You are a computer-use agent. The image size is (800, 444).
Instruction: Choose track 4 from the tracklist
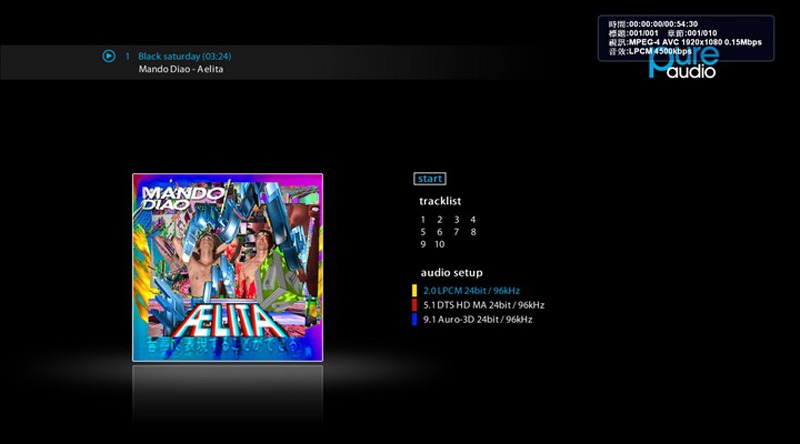coord(473,220)
